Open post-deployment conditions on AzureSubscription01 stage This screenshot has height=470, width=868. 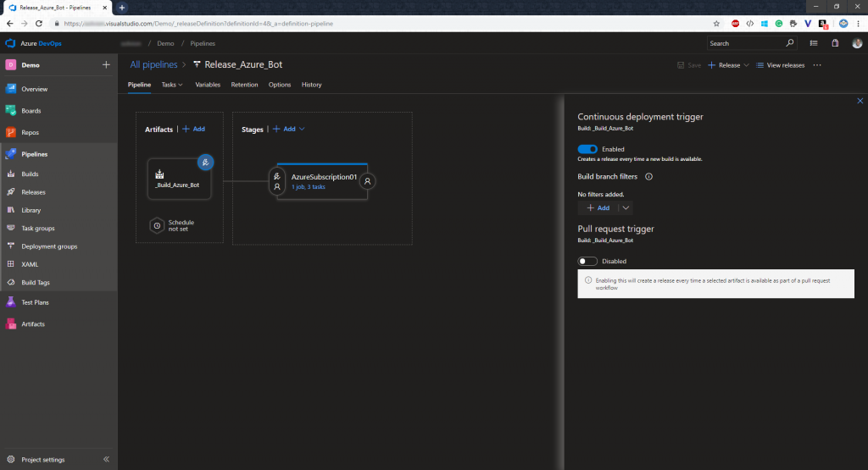(x=367, y=181)
